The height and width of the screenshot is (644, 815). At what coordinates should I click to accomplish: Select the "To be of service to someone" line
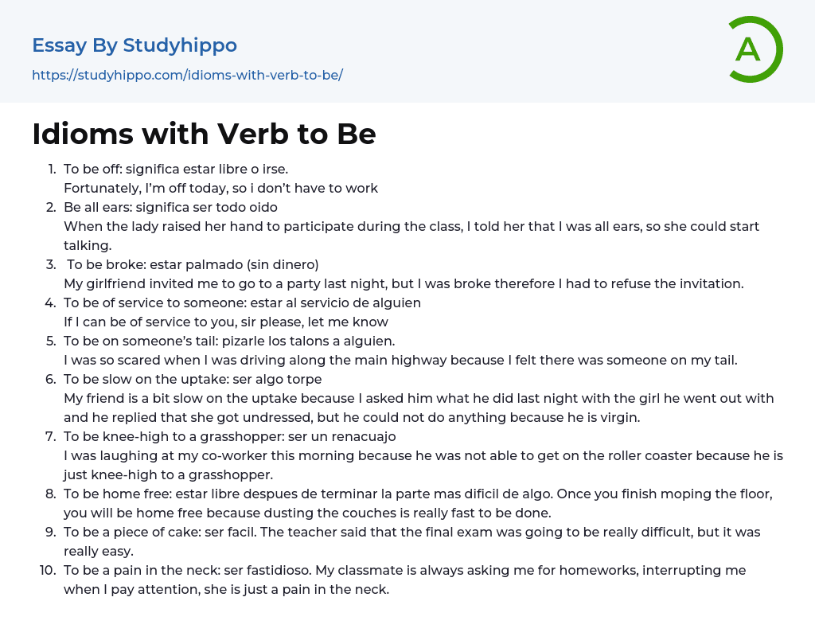click(x=242, y=302)
